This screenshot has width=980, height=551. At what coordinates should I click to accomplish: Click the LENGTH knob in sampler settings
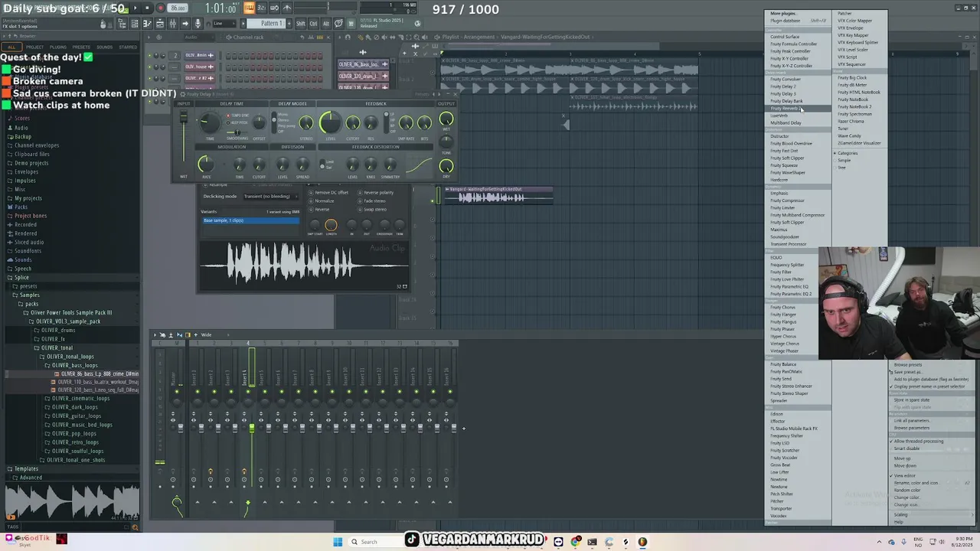click(331, 225)
